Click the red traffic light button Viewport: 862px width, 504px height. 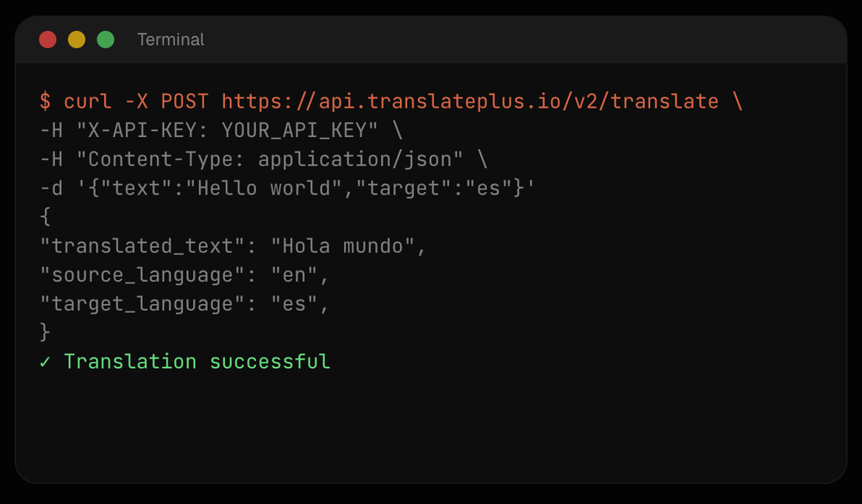point(47,39)
